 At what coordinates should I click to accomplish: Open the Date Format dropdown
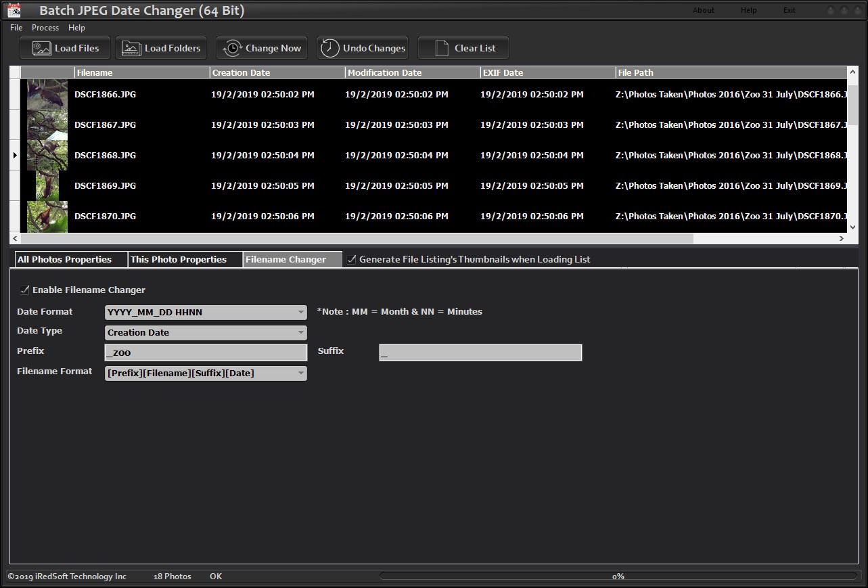pyautogui.click(x=206, y=312)
